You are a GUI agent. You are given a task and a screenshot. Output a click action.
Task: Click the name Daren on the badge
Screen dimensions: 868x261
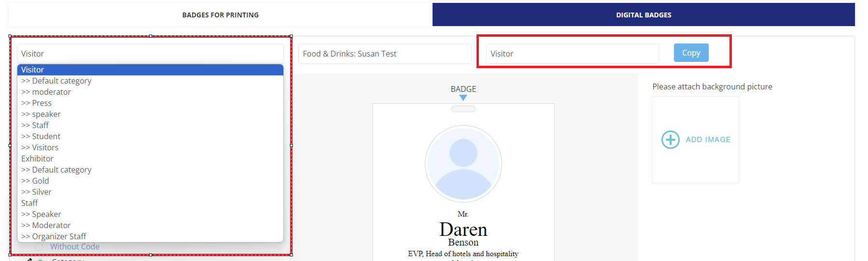point(463,229)
